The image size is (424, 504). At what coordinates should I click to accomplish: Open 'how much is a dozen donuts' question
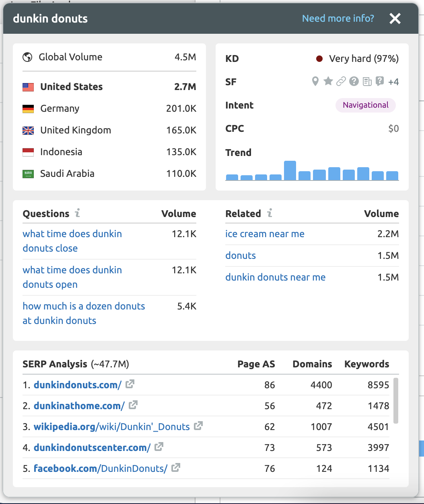[x=84, y=313]
